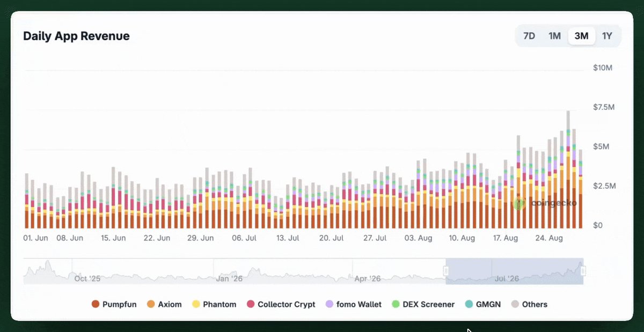Click the 29. Jun x-axis label

click(x=201, y=238)
